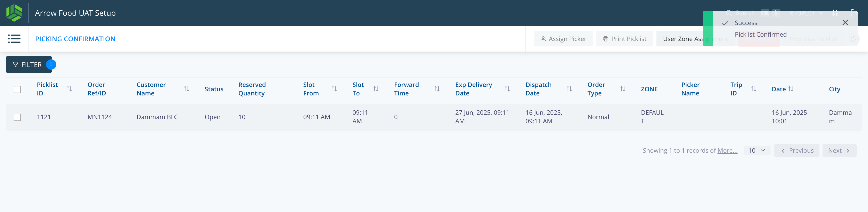The image size is (868, 212).
Task: Click reserved quantity value 10
Action: coord(242,117)
